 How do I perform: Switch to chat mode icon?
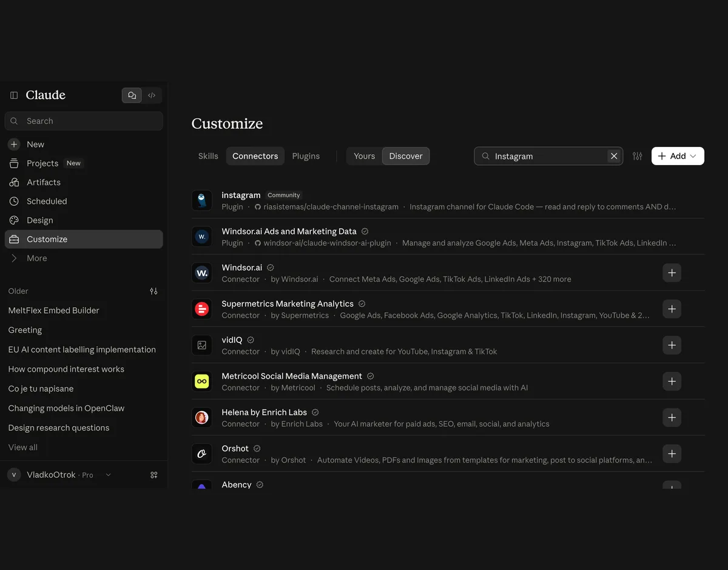132,95
